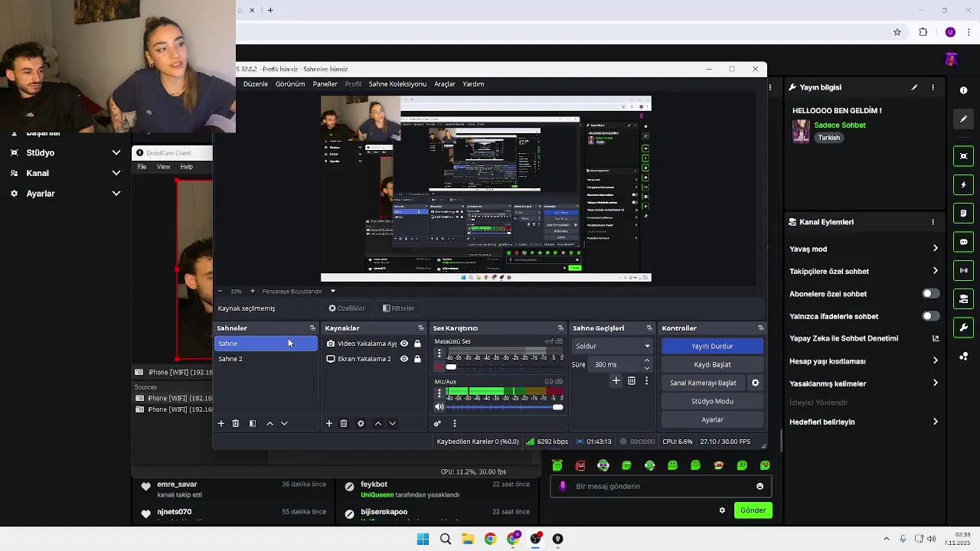
Task: Open source properties gear in Kaynaklar toolbar
Action: [361, 423]
